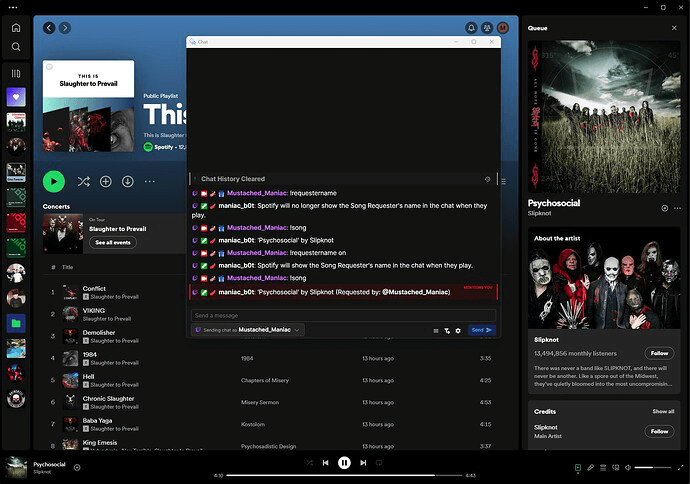690x484 pixels.
Task: Select track 1984
Action: coord(90,354)
